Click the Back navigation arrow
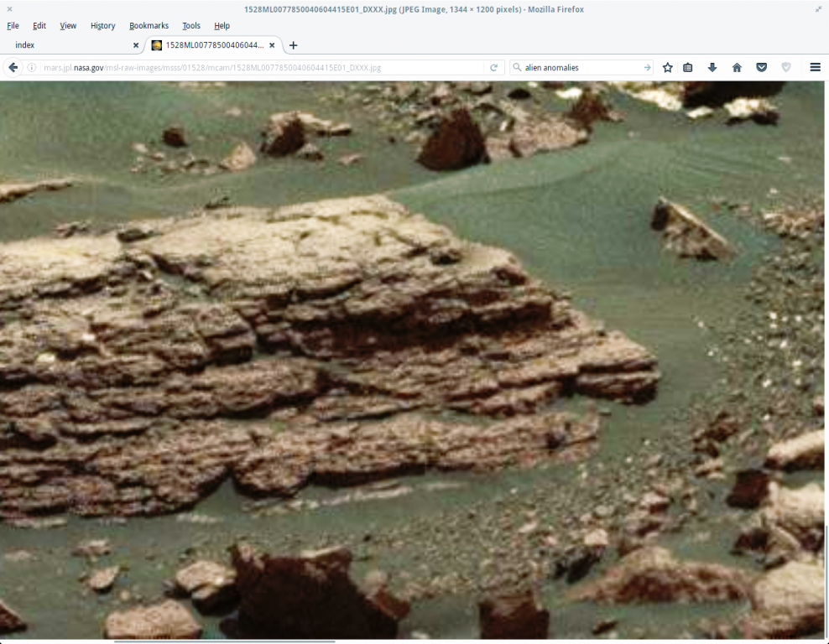The width and height of the screenshot is (829, 644). click(x=13, y=67)
